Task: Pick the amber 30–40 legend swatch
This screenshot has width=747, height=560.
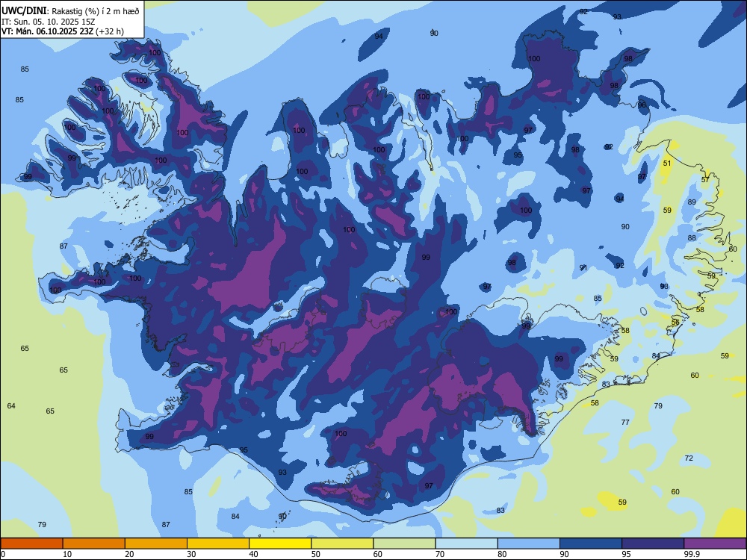Action: click(x=217, y=544)
